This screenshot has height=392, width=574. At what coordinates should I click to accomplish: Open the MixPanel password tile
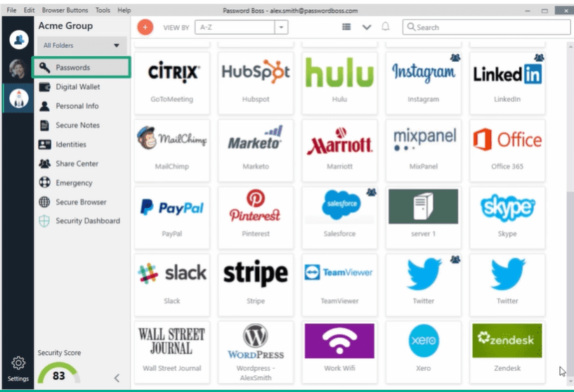[423, 150]
